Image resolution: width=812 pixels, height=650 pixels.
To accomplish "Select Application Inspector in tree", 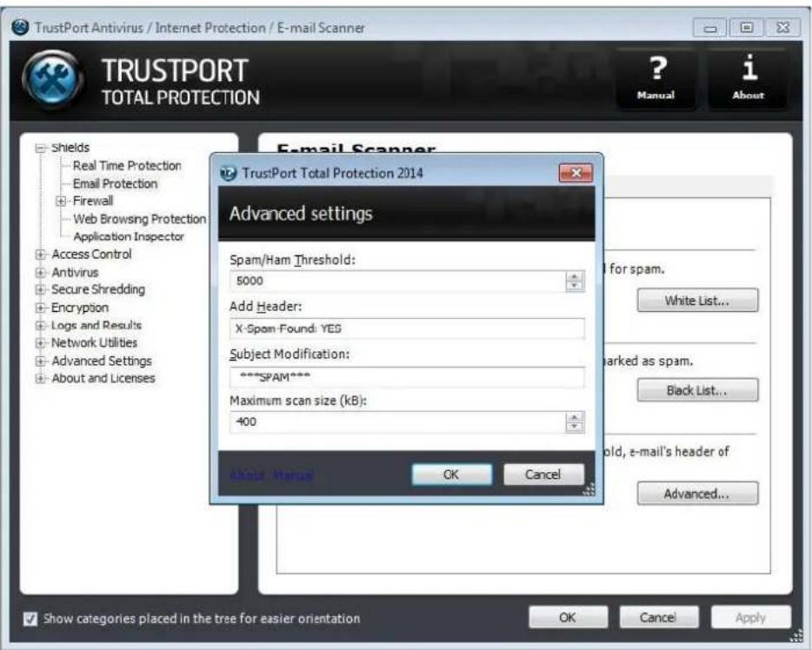I will click(129, 236).
